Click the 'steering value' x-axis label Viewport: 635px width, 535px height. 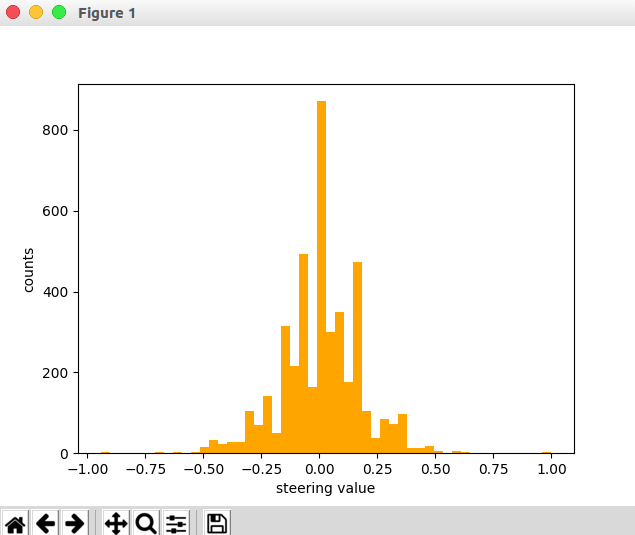click(325, 488)
